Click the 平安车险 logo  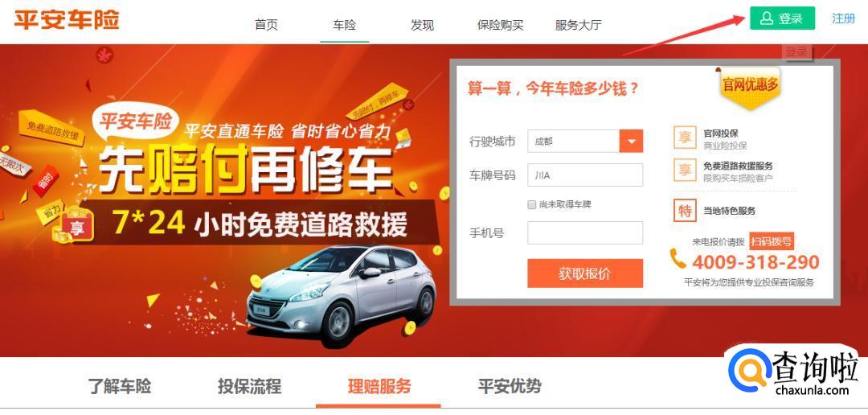click(67, 20)
